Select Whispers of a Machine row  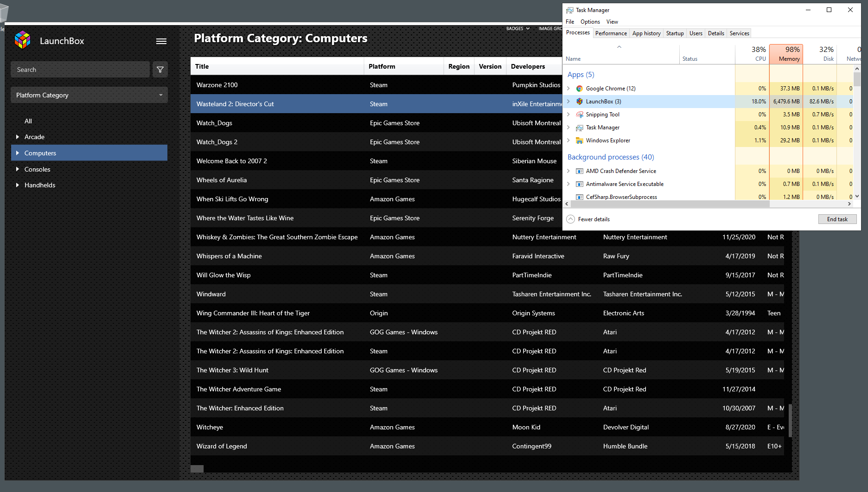tap(487, 256)
